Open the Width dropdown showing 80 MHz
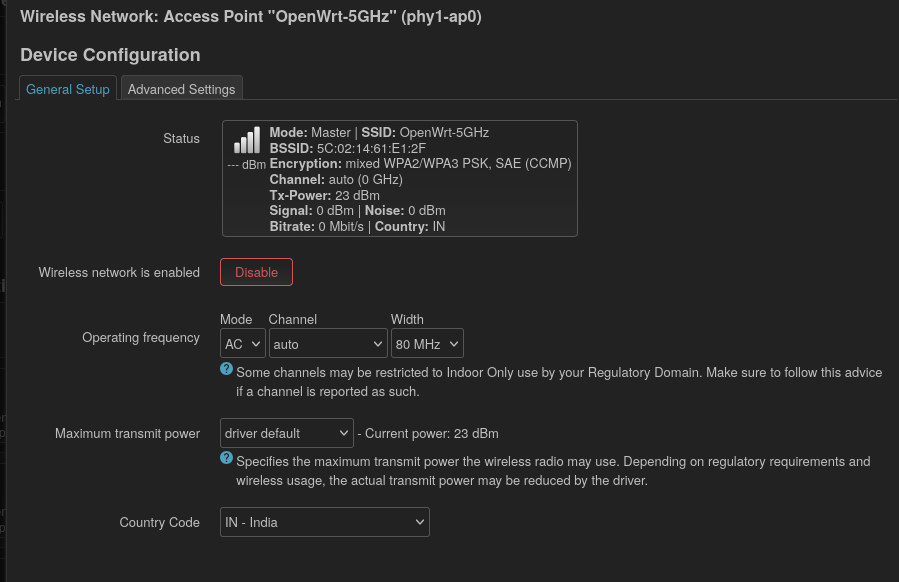 point(427,343)
